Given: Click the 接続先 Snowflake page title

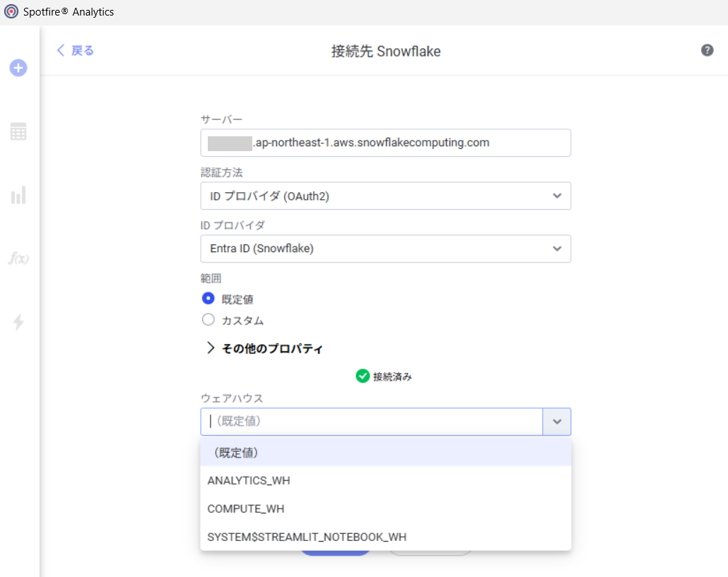Looking at the screenshot, I should [x=386, y=51].
